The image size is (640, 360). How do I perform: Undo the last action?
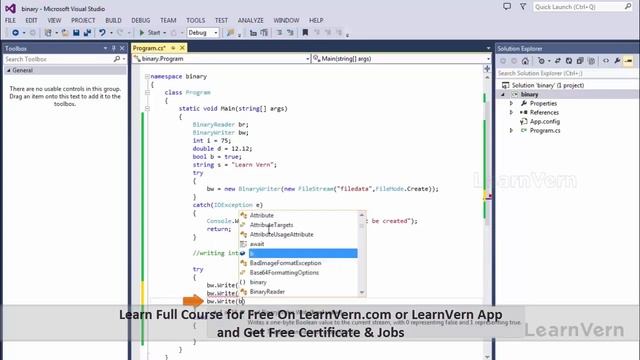102,33
